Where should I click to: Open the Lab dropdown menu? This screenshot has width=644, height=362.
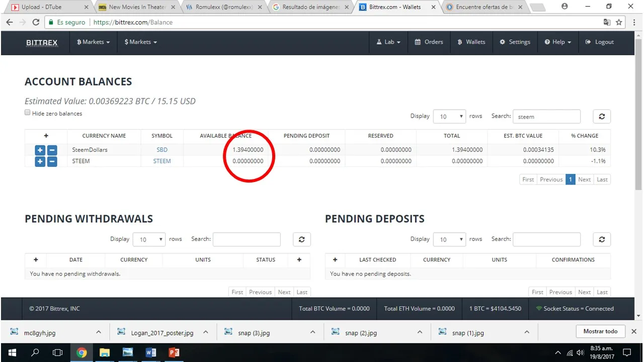[x=388, y=42]
